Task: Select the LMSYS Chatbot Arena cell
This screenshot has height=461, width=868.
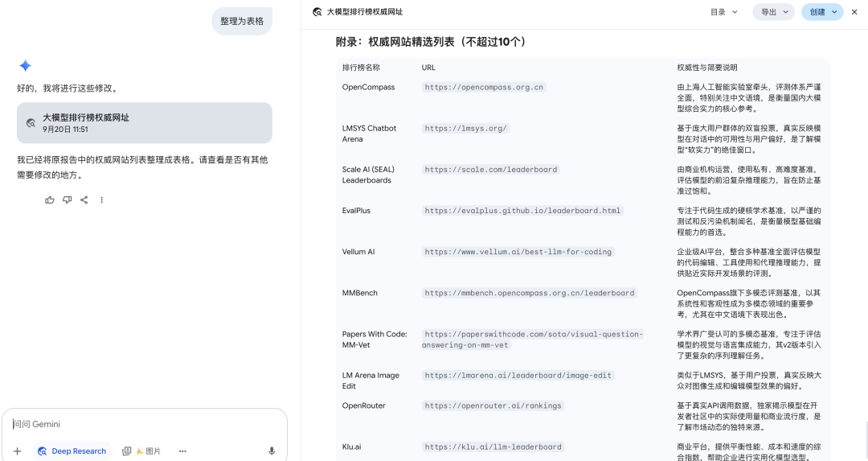Action: (369, 134)
